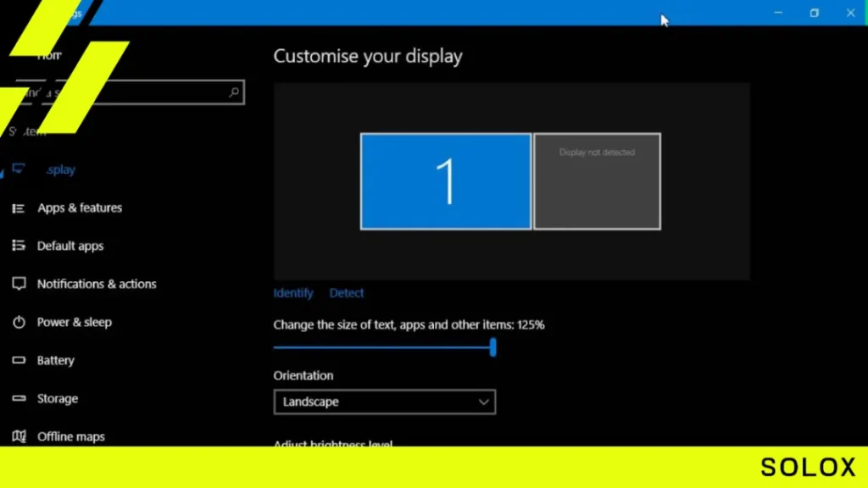Click the Offline maps map icon
The width and height of the screenshot is (868, 488).
pyautogui.click(x=19, y=436)
